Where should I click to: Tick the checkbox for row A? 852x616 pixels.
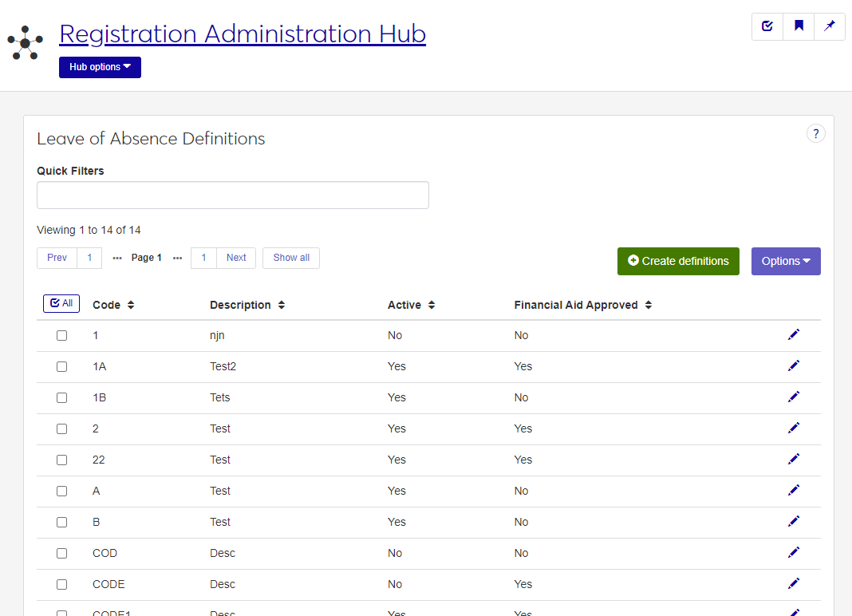(x=61, y=491)
